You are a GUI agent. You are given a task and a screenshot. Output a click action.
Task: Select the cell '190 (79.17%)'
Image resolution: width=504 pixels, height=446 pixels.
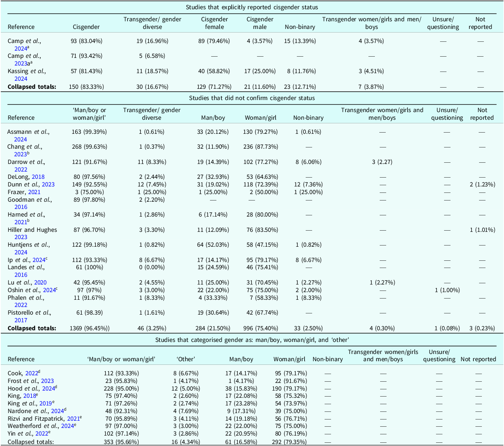289,389
